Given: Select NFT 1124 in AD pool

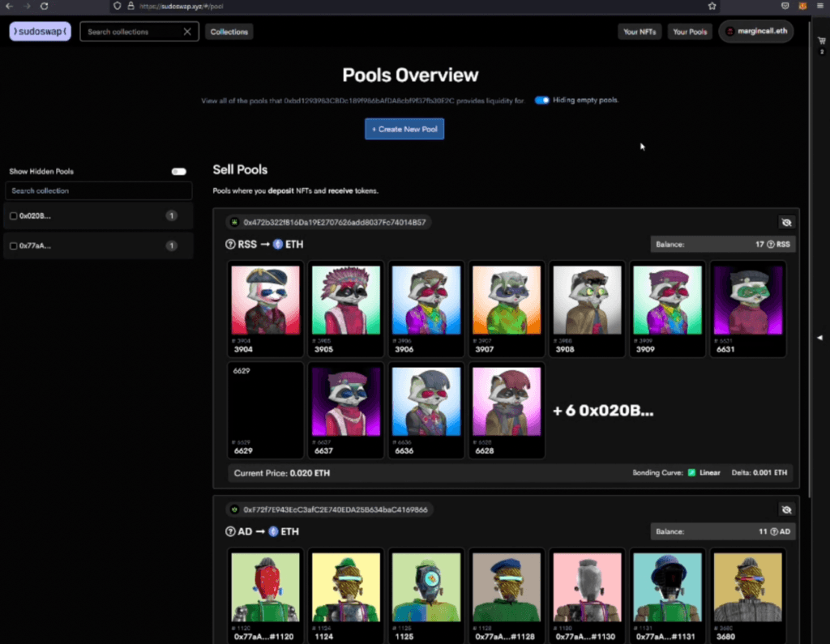Looking at the screenshot, I should 345,596.
